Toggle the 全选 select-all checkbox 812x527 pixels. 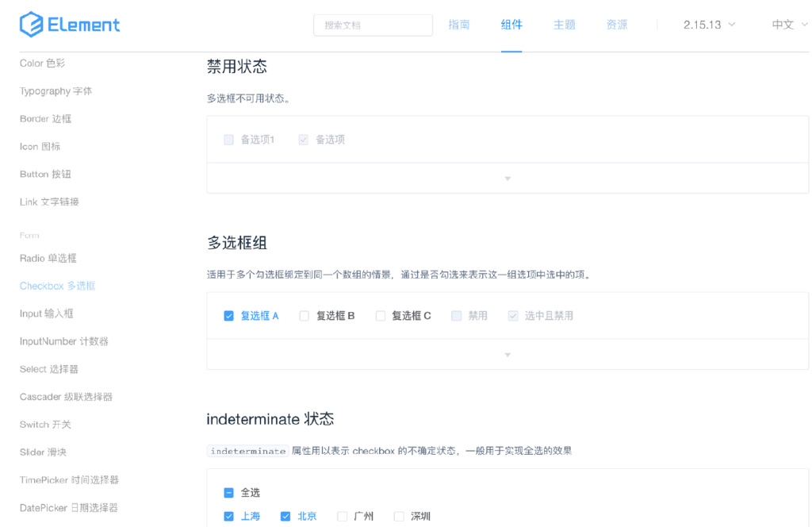(x=228, y=492)
